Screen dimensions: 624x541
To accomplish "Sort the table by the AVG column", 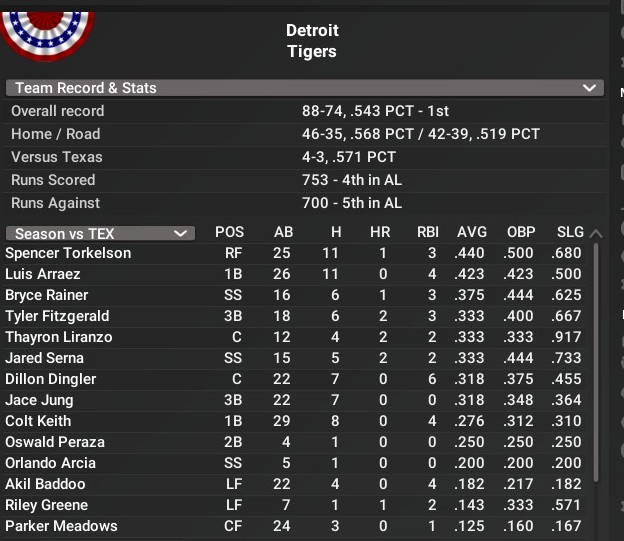I will [x=472, y=232].
